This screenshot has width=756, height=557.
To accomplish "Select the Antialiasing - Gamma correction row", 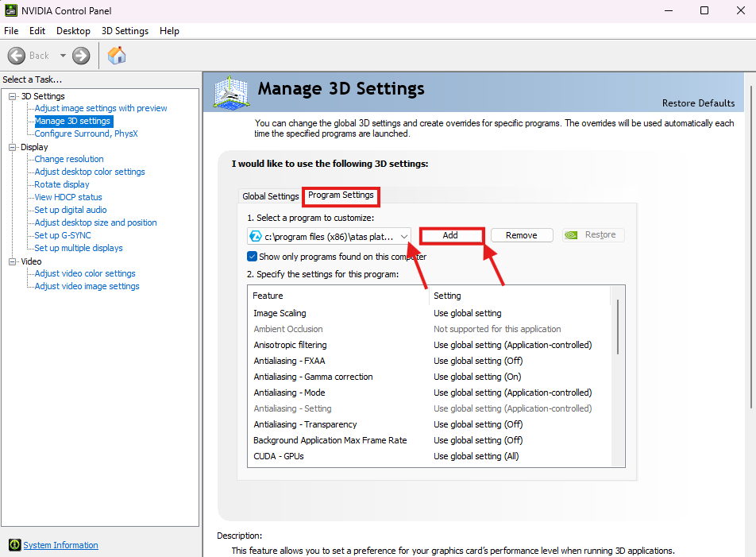I will 430,377.
